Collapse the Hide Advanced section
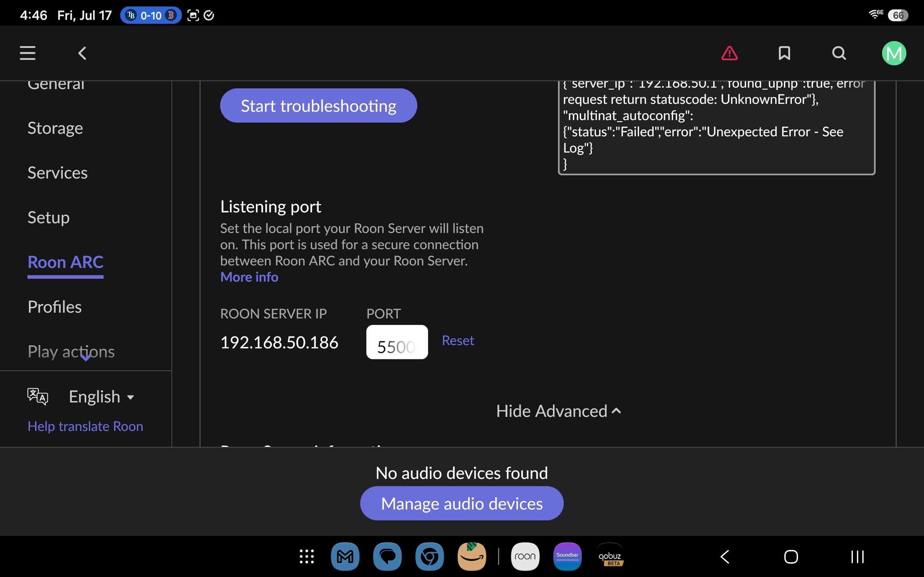Image resolution: width=924 pixels, height=577 pixels. click(x=559, y=411)
